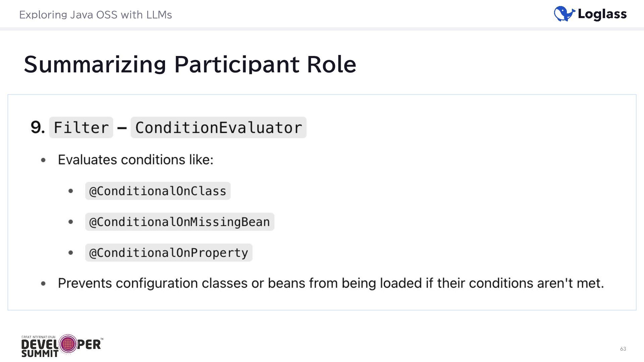Click the bullet dot before @ConditionalOnProperty
Image resolution: width=644 pixels, height=362 pixels.
point(70,253)
